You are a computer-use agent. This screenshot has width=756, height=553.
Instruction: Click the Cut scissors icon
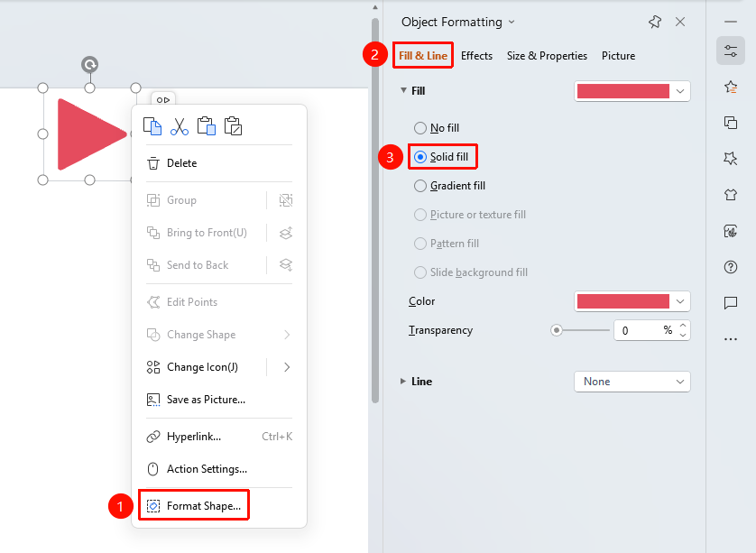(180, 126)
